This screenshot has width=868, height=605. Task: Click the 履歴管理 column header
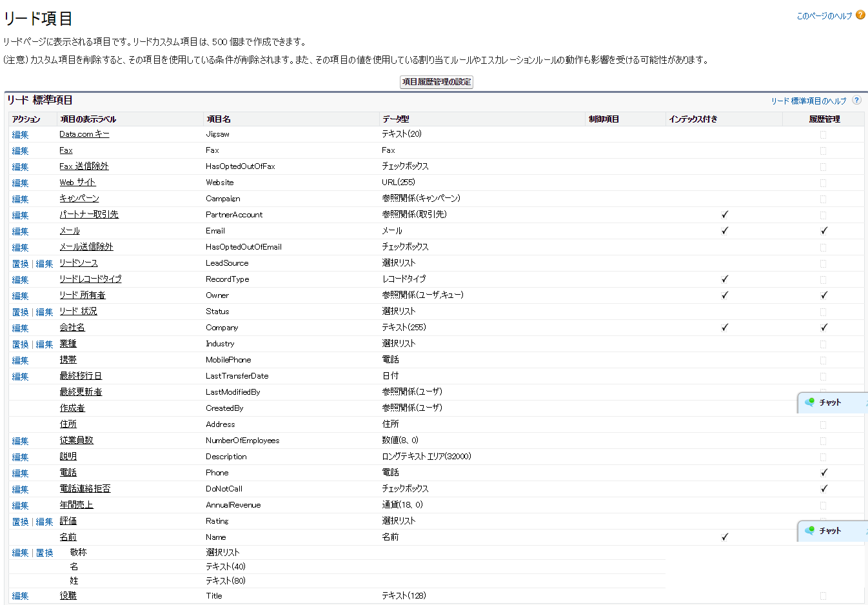click(x=825, y=119)
